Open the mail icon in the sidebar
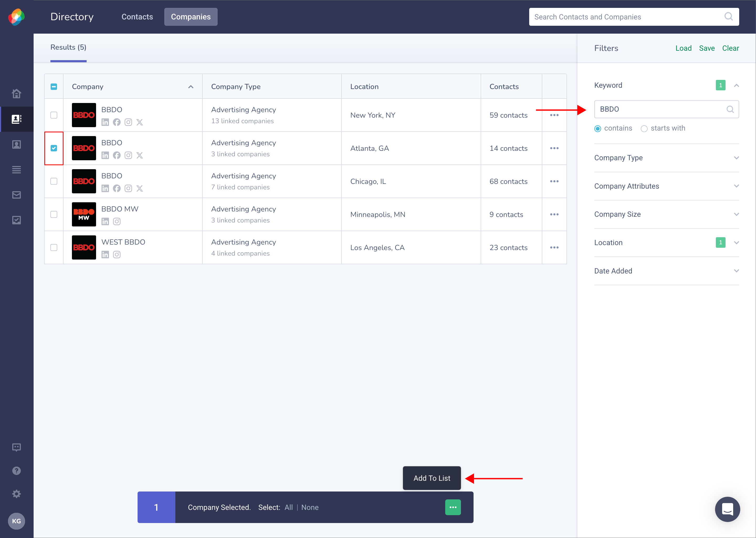 17,195
